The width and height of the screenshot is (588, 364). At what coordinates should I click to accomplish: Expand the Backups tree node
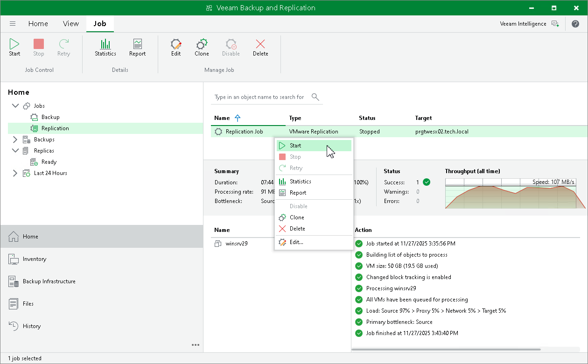click(15, 140)
